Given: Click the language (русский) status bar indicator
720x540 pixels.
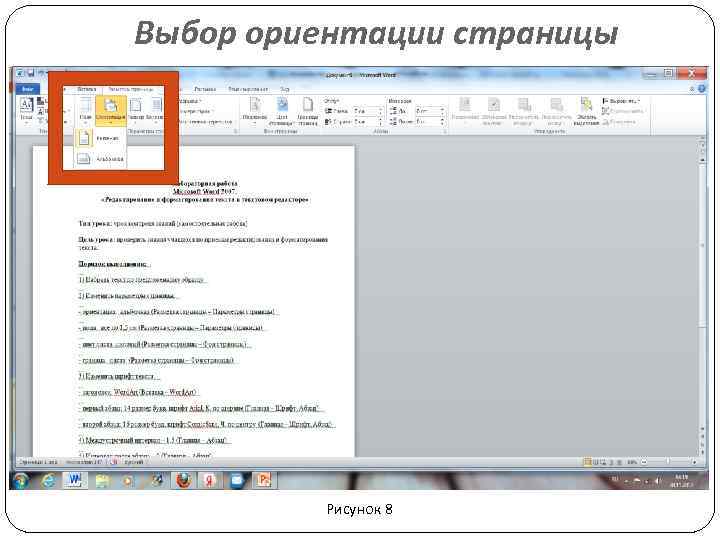Looking at the screenshot, I should [x=134, y=462].
